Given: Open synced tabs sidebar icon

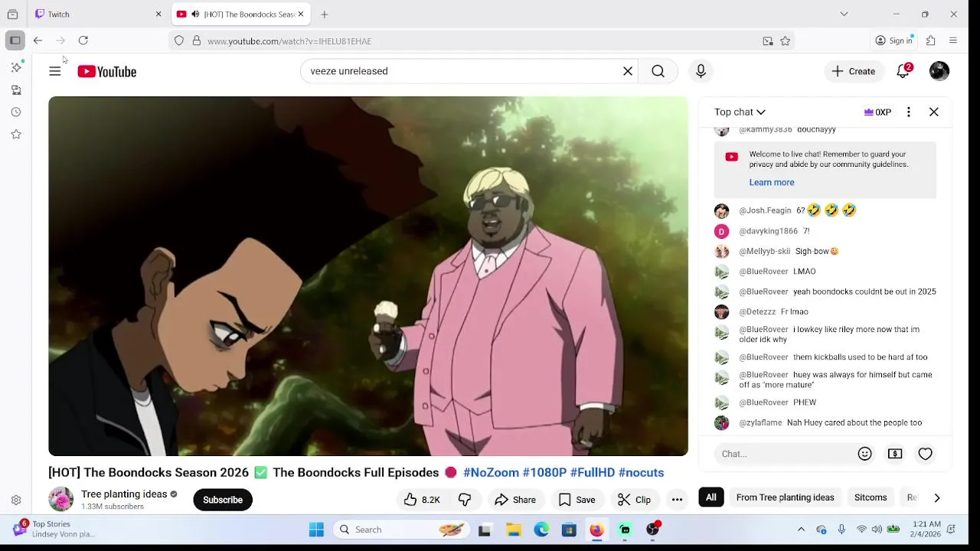Looking at the screenshot, I should [16, 90].
